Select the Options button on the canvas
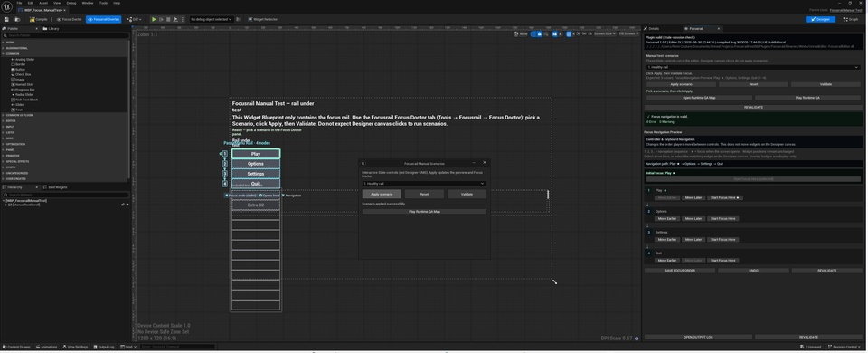The image size is (868, 353). pyautogui.click(x=256, y=164)
